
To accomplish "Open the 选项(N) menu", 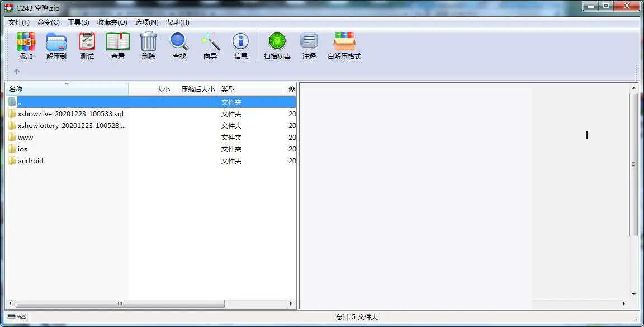I will pos(146,22).
